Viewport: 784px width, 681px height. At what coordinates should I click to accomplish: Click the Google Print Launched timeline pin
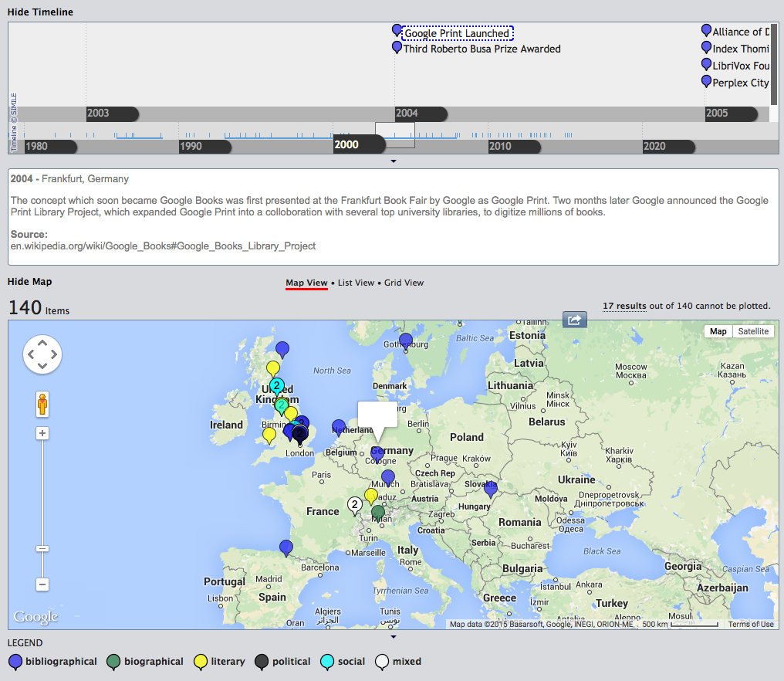397,31
